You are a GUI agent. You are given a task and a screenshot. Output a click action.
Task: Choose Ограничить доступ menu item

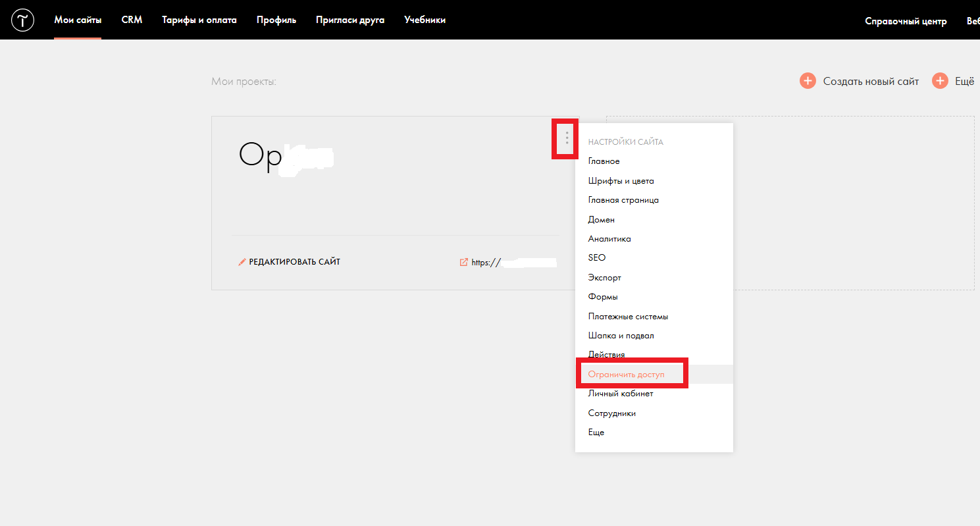pyautogui.click(x=626, y=375)
